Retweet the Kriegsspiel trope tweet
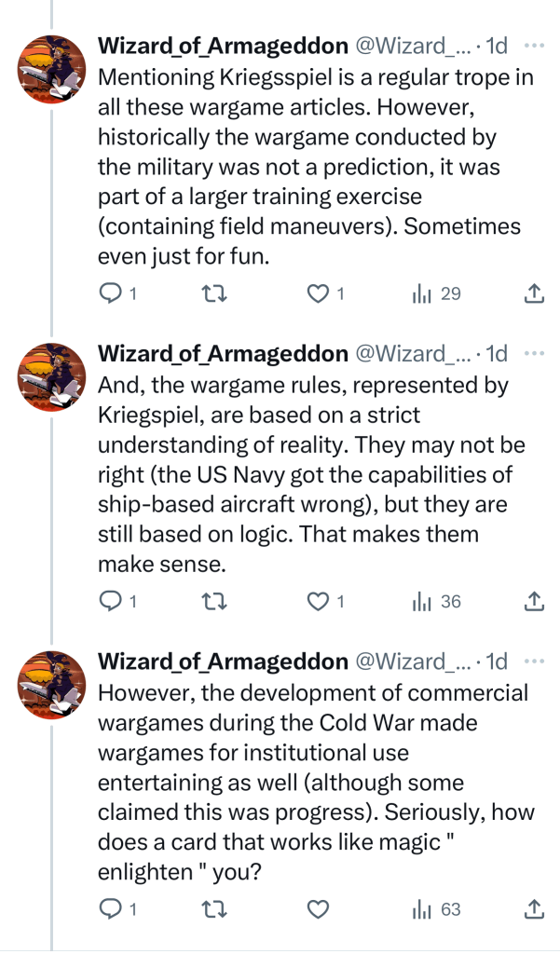 (x=213, y=294)
